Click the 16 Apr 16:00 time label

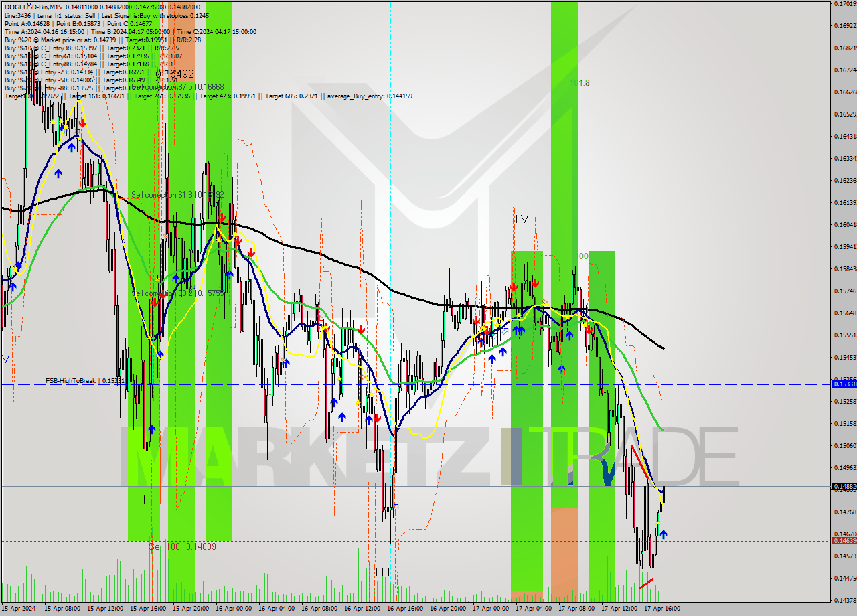coord(404,609)
